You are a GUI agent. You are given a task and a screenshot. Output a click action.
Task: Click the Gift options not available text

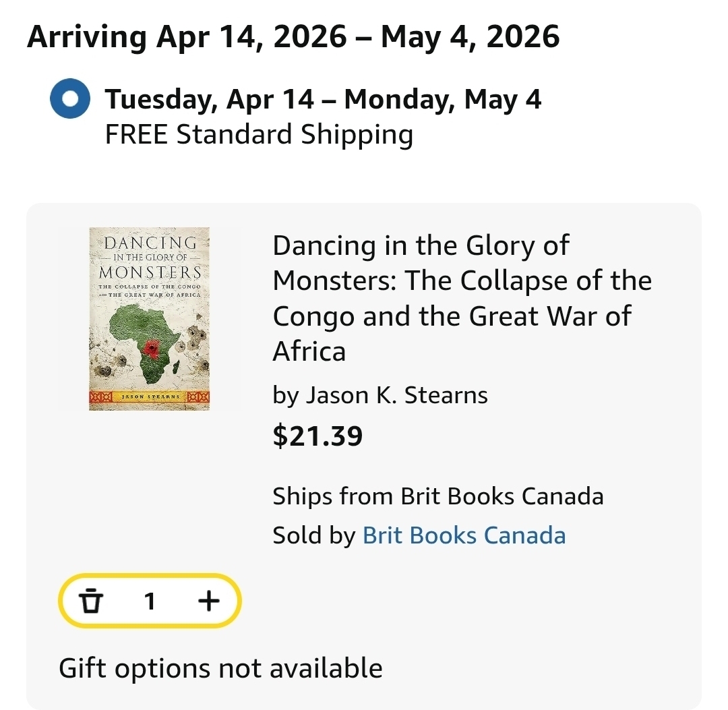pos(220,668)
